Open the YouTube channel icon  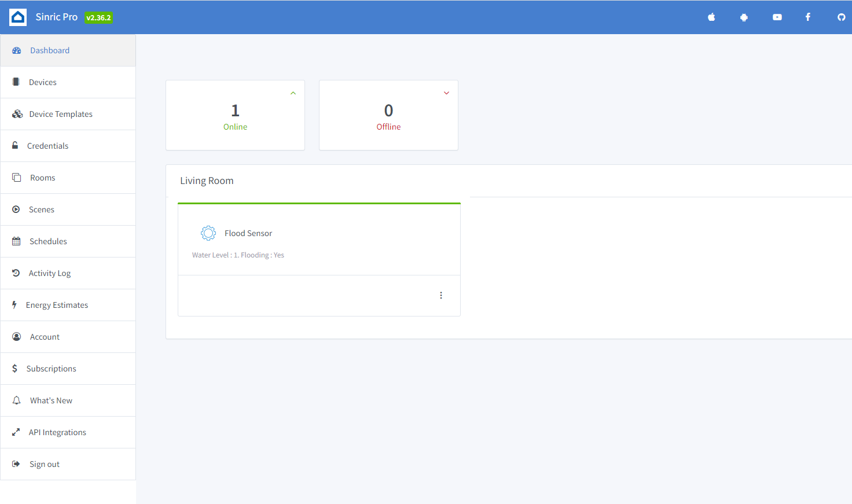pos(777,17)
